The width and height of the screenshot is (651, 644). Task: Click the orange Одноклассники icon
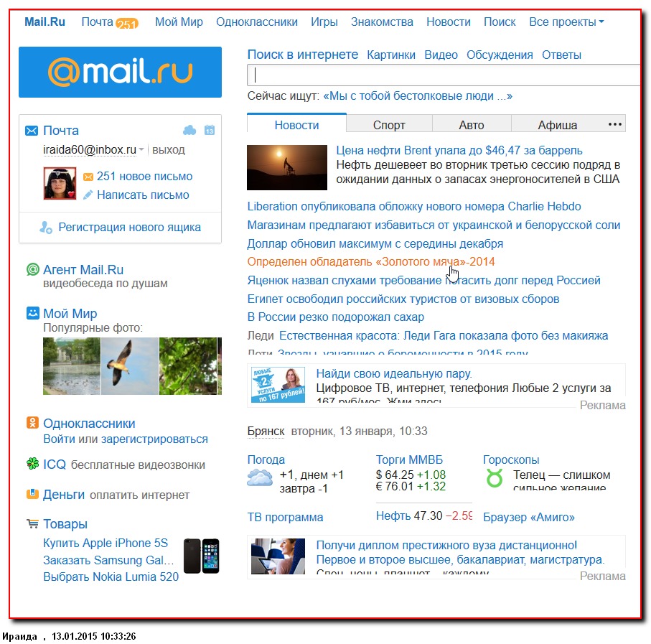(32, 423)
